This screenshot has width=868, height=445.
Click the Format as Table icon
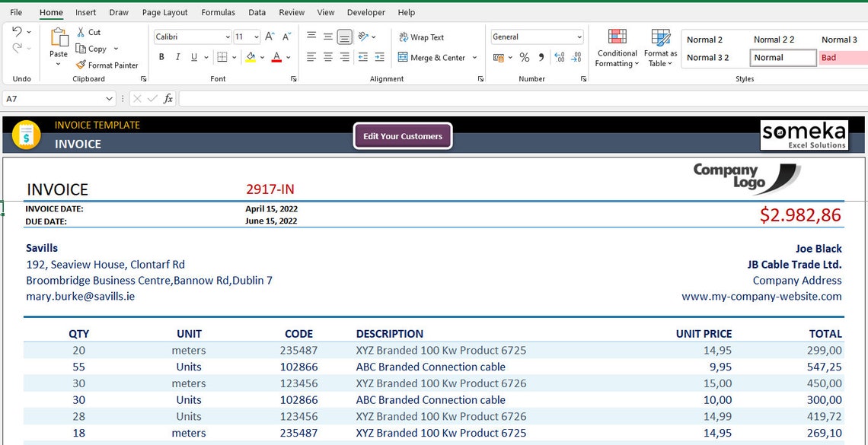(659, 48)
